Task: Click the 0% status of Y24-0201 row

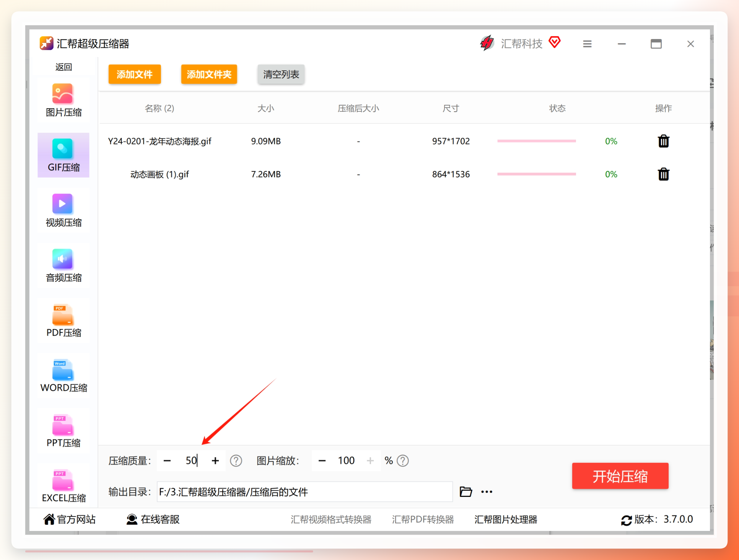Action: pyautogui.click(x=611, y=141)
